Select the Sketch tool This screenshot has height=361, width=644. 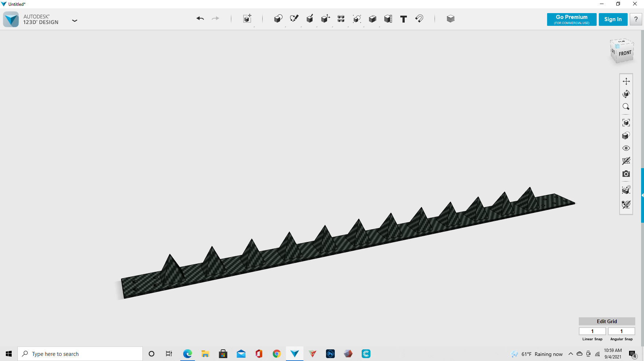tap(294, 19)
